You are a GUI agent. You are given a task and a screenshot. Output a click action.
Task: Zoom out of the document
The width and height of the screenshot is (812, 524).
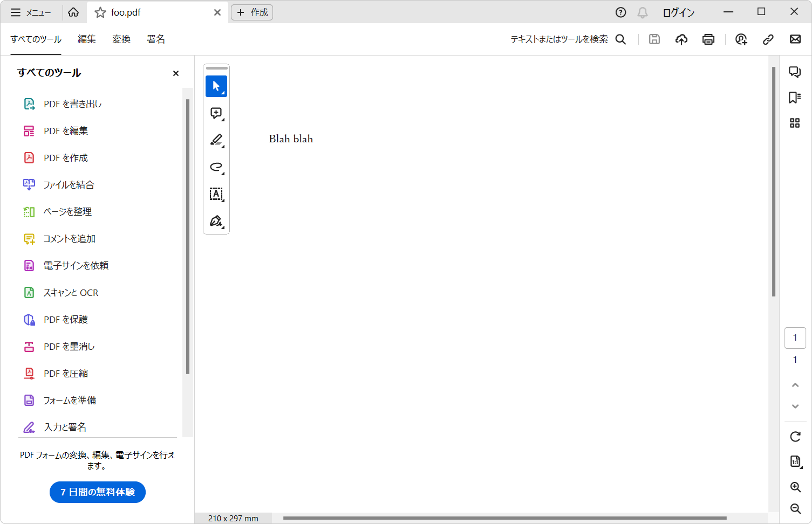point(795,508)
